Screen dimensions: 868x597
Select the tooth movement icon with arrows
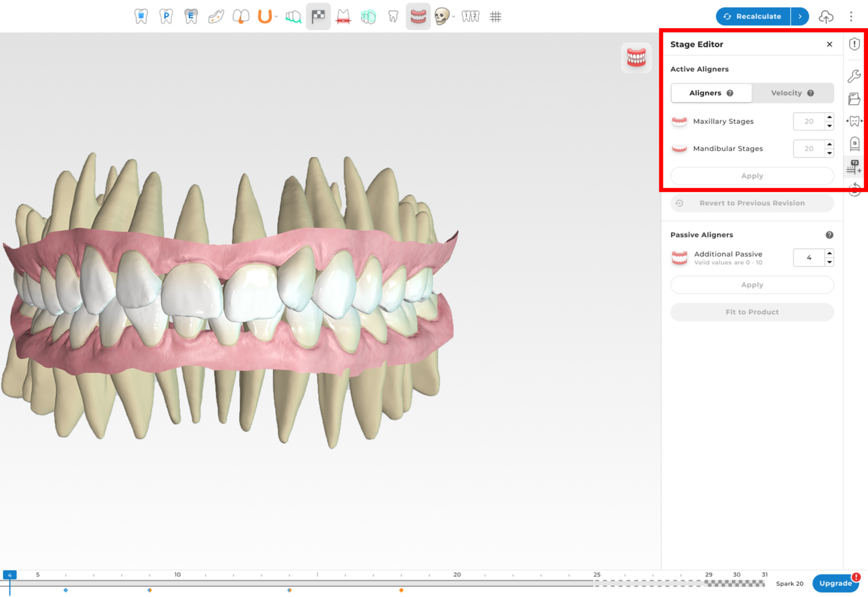(854, 120)
